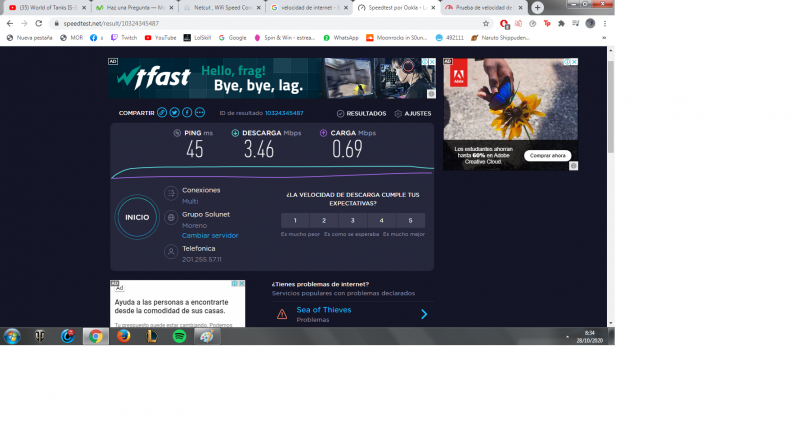Open World of Tanks from the taskbar

40,336
